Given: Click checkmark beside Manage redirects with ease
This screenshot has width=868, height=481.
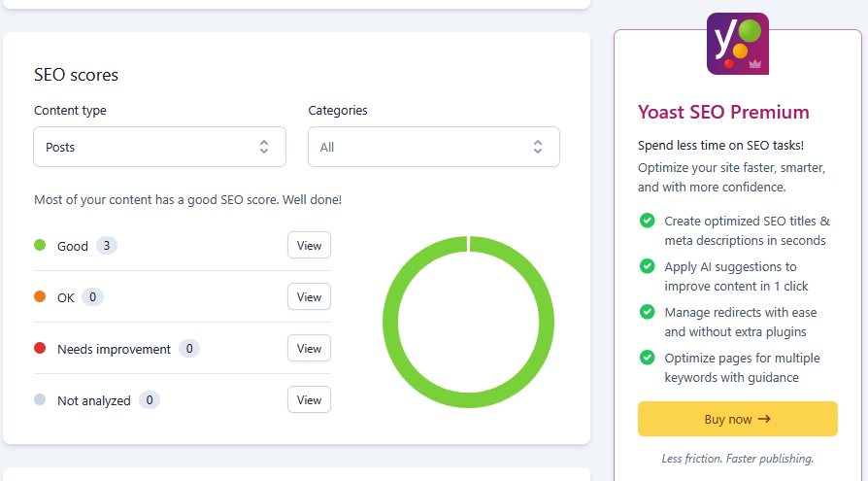Looking at the screenshot, I should coord(648,312).
